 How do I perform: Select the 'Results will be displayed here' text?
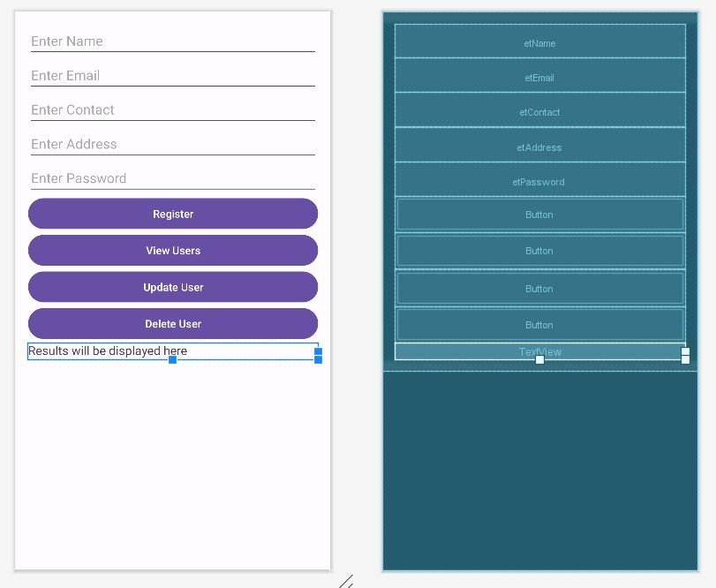click(108, 351)
